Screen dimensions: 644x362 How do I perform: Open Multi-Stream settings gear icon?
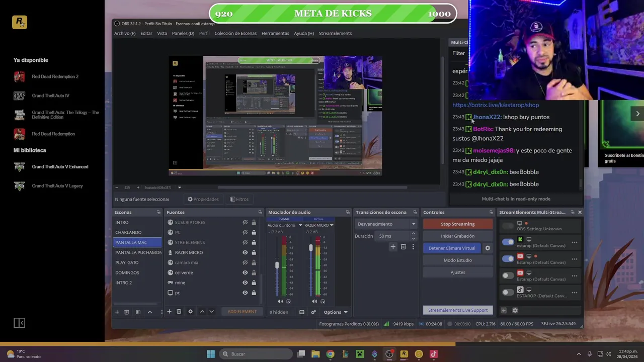[x=515, y=310]
